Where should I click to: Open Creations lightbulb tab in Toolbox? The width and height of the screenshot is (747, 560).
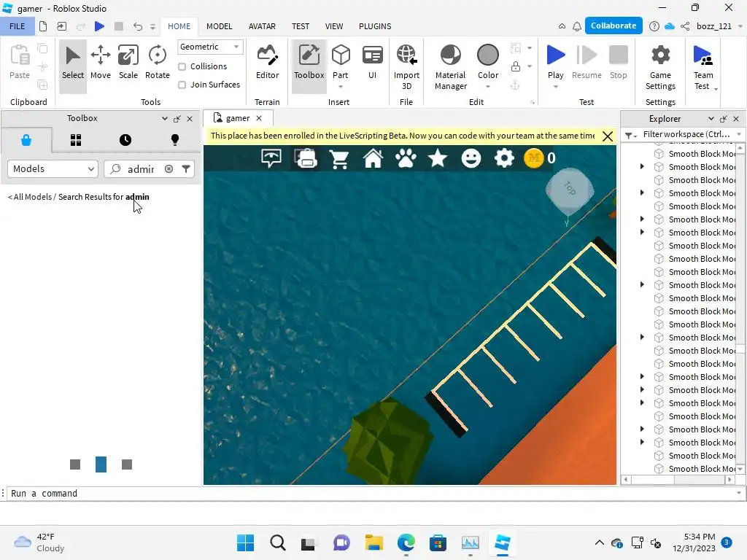pyautogui.click(x=175, y=140)
